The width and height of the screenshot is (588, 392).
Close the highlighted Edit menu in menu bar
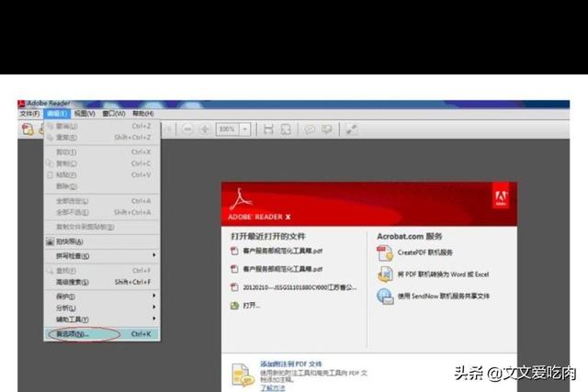(x=57, y=114)
